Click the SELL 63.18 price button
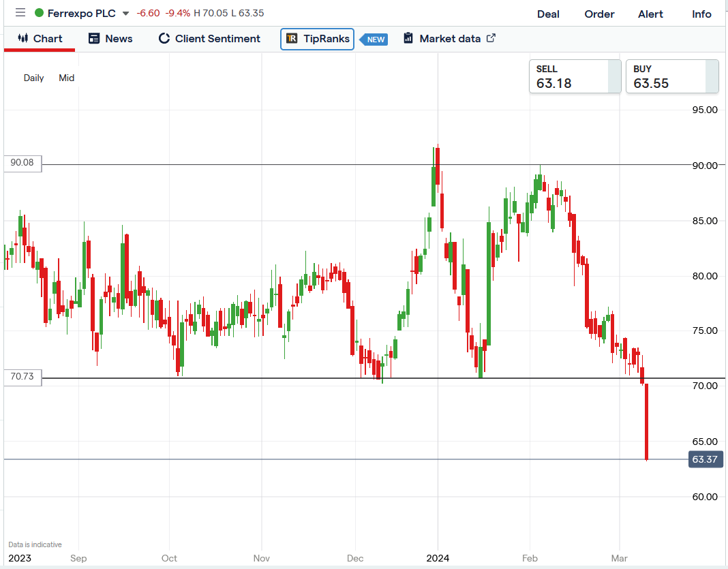The width and height of the screenshot is (728, 569). click(575, 76)
